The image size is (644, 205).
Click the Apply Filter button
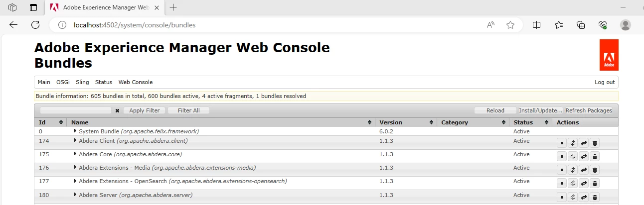click(x=145, y=110)
